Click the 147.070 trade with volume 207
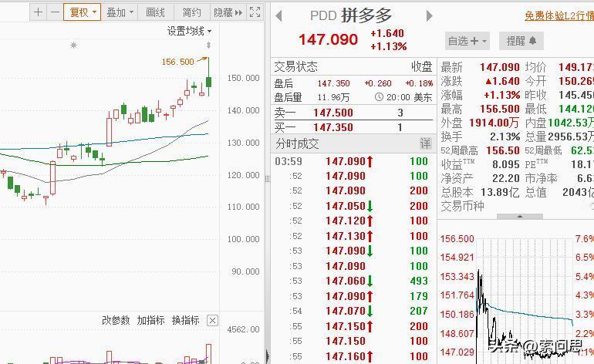The width and height of the screenshot is (594, 364). [x=353, y=311]
